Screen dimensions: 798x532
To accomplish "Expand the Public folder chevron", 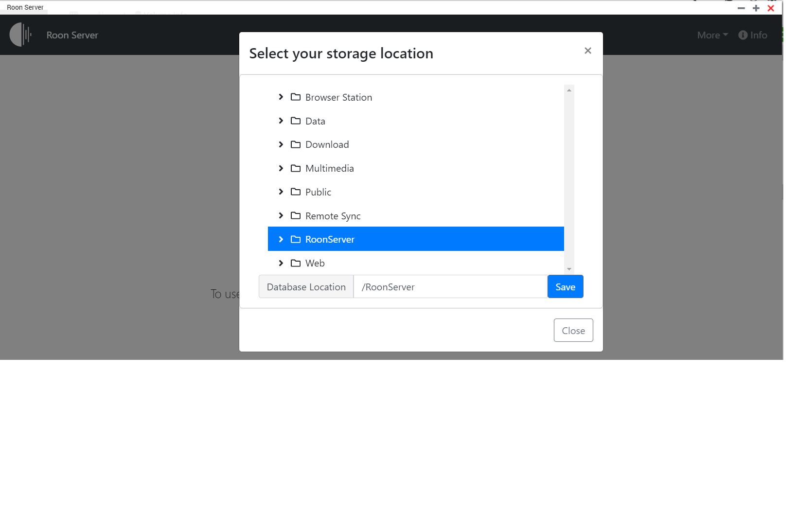I will click(x=281, y=192).
